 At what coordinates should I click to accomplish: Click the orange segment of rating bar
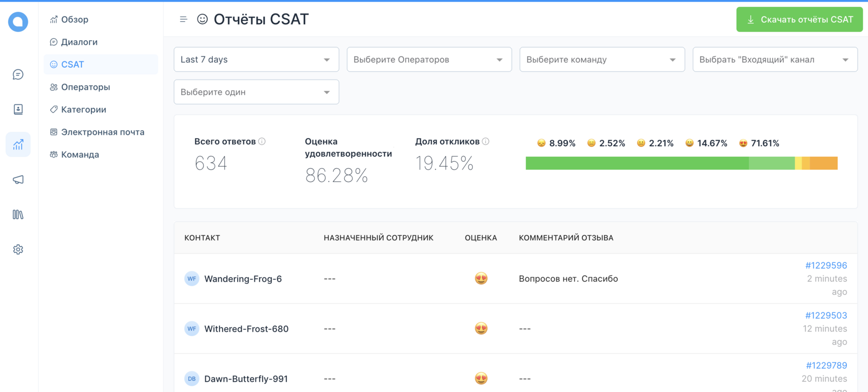[x=824, y=163]
